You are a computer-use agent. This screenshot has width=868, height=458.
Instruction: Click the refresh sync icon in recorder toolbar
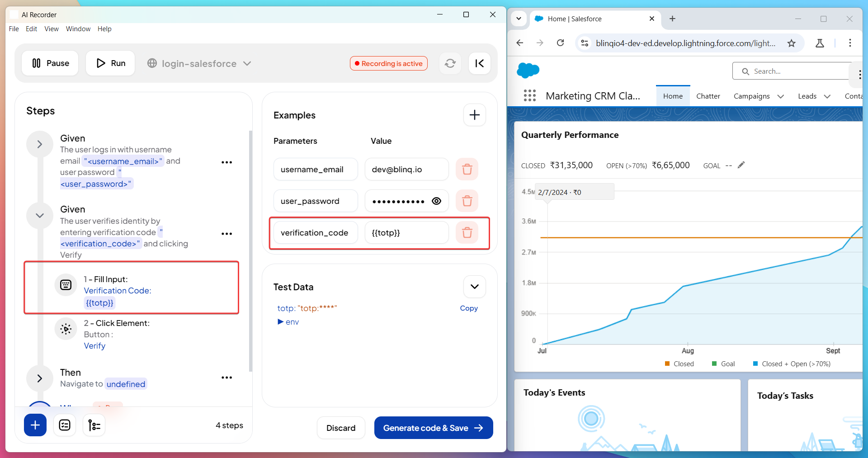[450, 63]
